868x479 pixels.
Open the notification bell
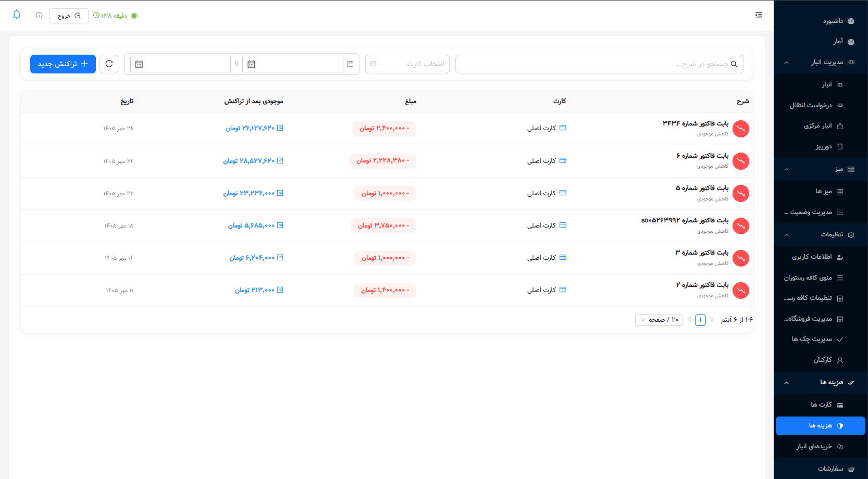click(17, 15)
